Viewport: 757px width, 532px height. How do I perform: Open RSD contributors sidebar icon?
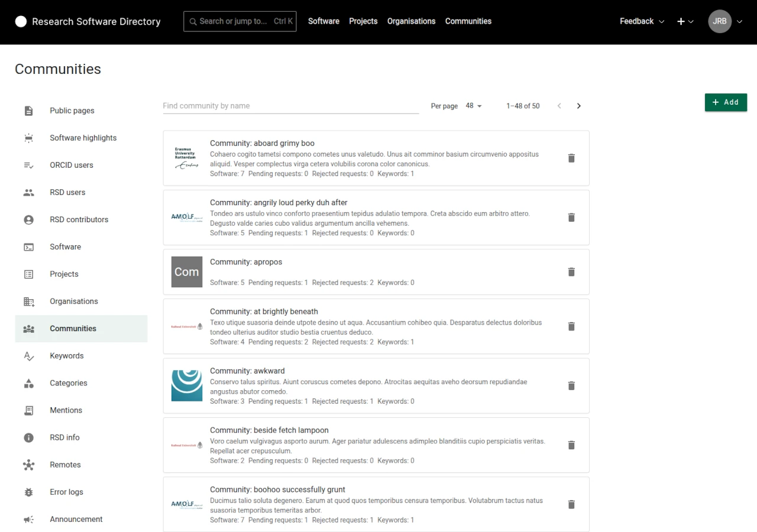(x=28, y=220)
